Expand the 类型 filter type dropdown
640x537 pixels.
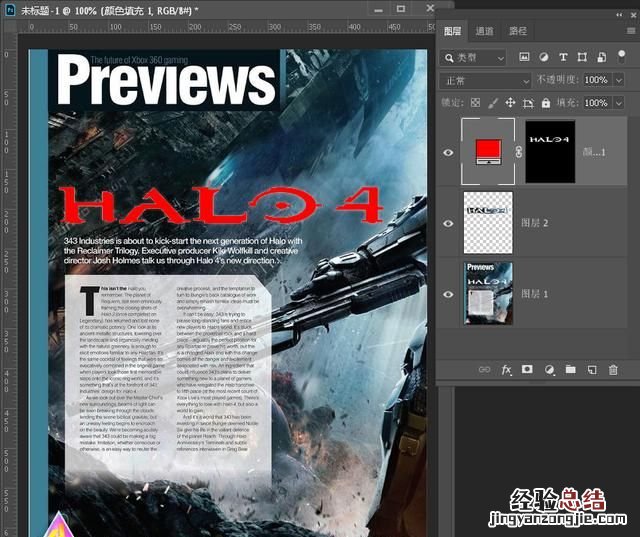pyautogui.click(x=474, y=57)
